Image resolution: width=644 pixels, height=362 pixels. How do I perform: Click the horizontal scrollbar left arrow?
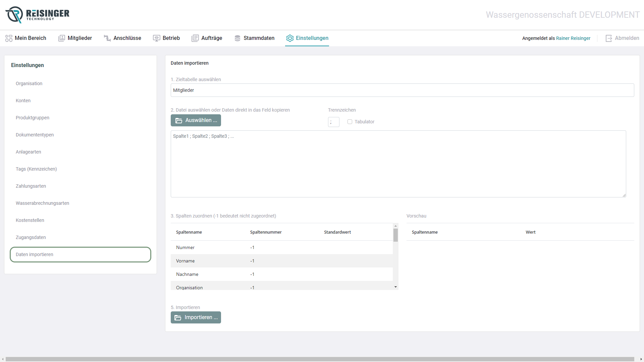(3, 359)
